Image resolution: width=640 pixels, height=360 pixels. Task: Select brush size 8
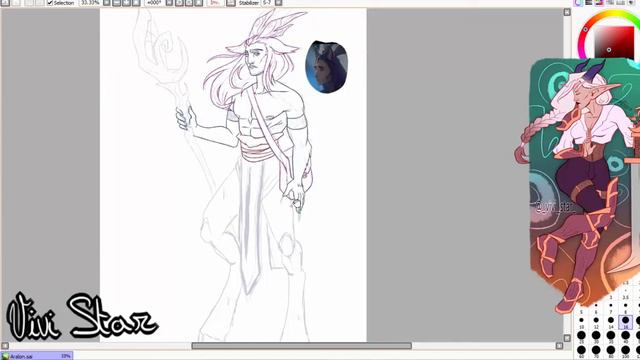click(625, 309)
